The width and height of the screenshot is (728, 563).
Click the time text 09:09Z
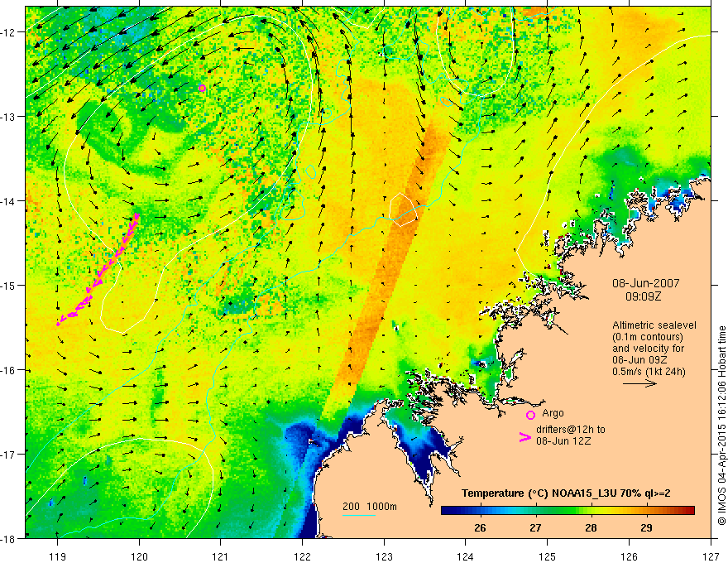click(x=644, y=296)
